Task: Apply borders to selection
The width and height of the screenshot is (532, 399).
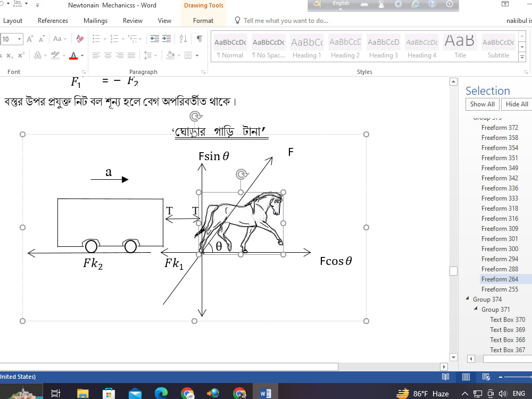Action: (188, 55)
